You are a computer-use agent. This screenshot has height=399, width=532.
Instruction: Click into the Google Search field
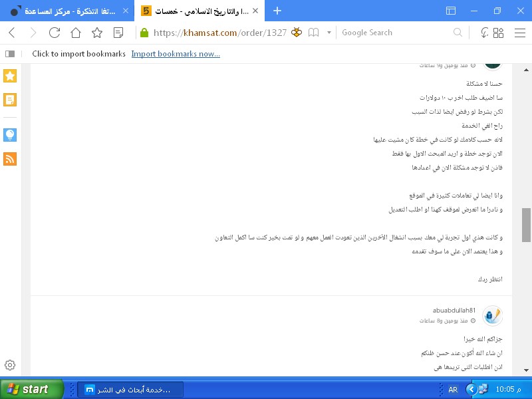click(395, 33)
